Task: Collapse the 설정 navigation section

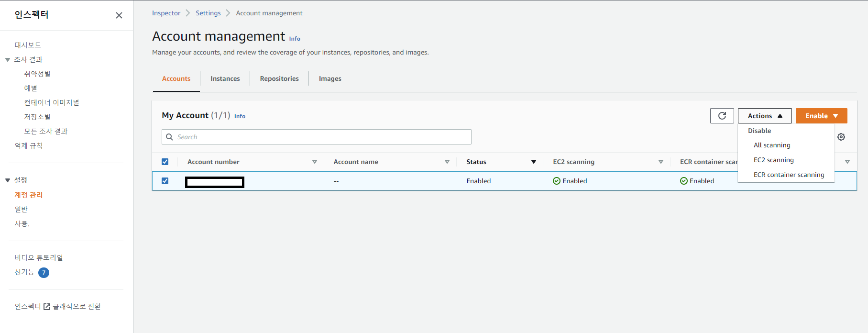Action: pos(8,180)
